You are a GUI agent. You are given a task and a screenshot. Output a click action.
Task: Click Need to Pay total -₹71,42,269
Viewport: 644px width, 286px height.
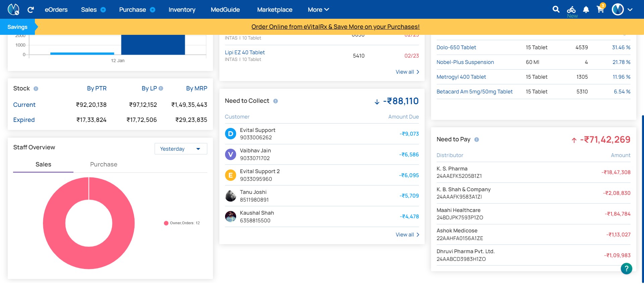coord(605,140)
